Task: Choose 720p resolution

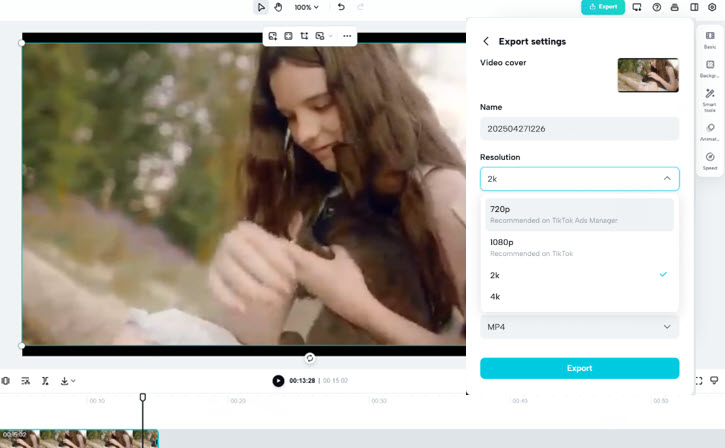Action: [x=579, y=215]
